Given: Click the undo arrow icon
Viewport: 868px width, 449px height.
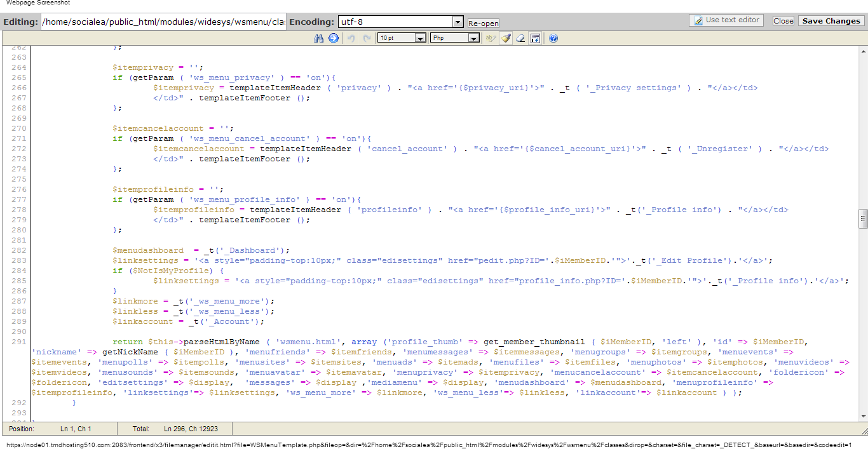Looking at the screenshot, I should pos(351,38).
